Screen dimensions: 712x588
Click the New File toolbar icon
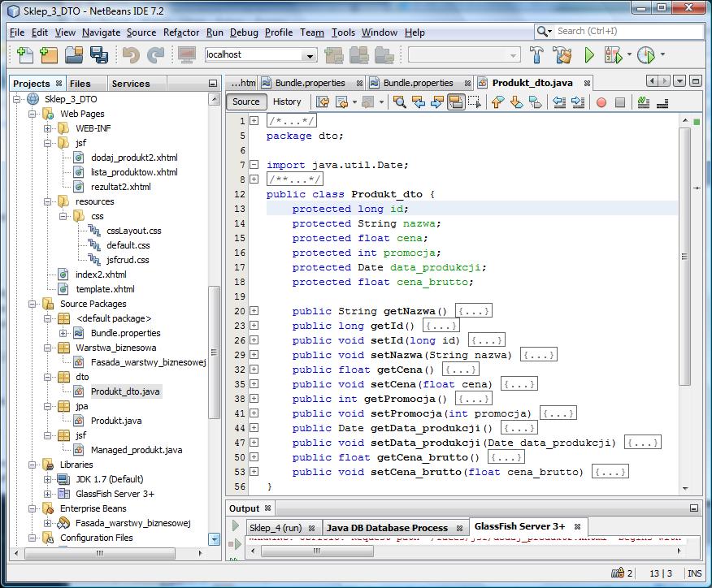tap(24, 55)
